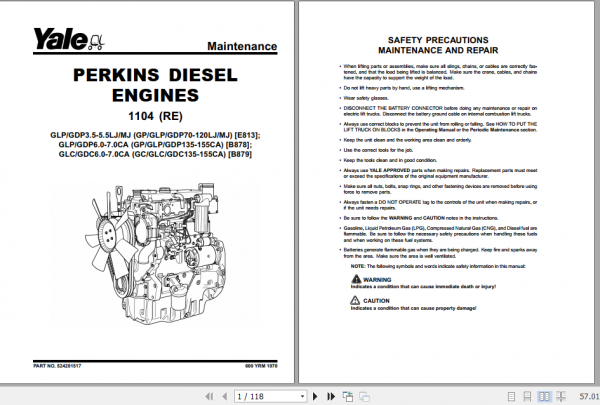Click the next page arrow
Viewport: 600px width, 405px height.
tap(315, 396)
